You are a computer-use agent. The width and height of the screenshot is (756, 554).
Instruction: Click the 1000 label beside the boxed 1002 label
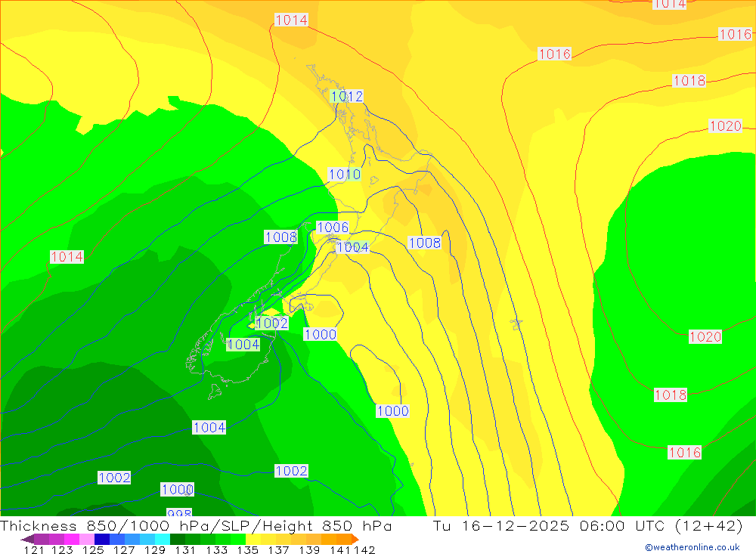click(x=320, y=334)
